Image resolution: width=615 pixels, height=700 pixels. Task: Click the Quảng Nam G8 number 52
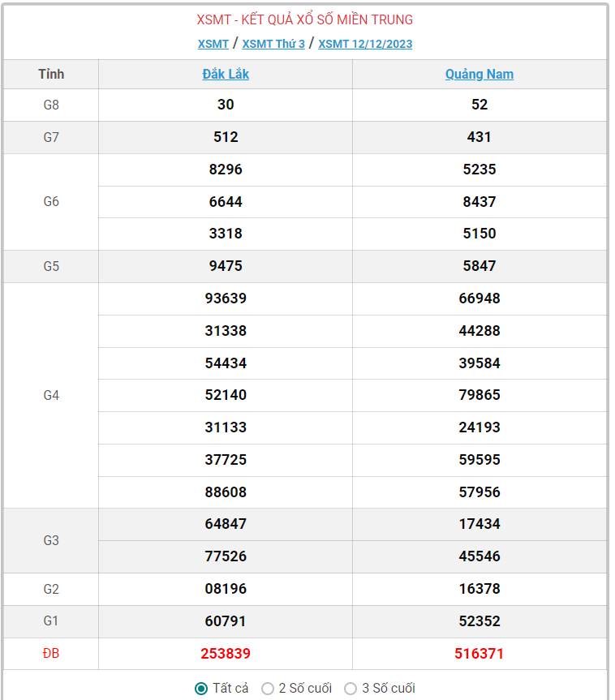tap(480, 105)
